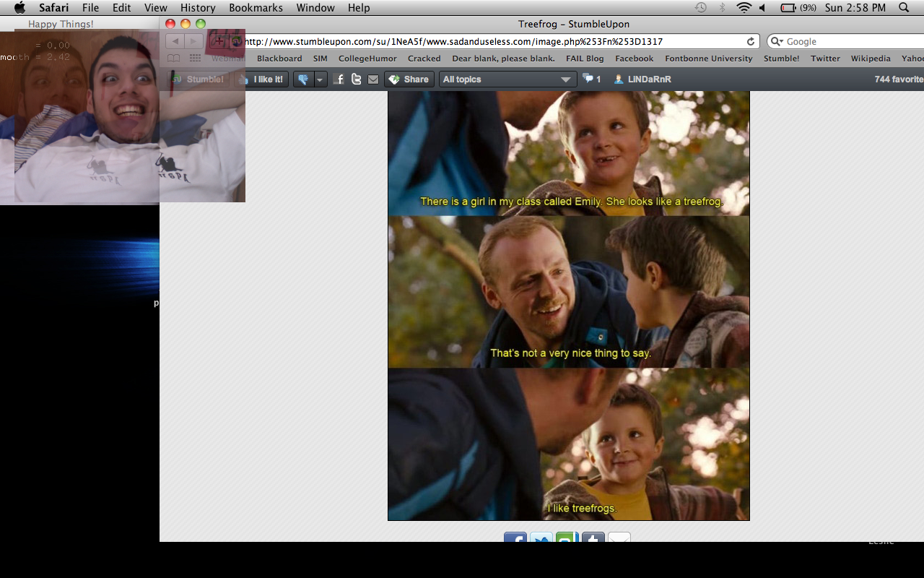This screenshot has height=578, width=924.
Task: Click the thumbs-down dislike icon
Action: pyautogui.click(x=303, y=79)
